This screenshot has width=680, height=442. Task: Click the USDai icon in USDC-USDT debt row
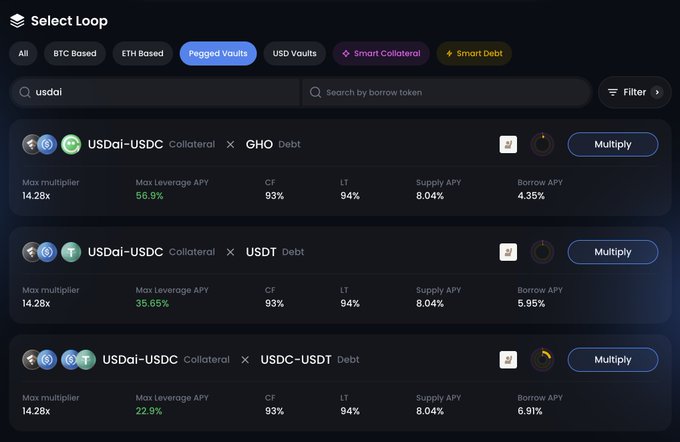[31, 360]
